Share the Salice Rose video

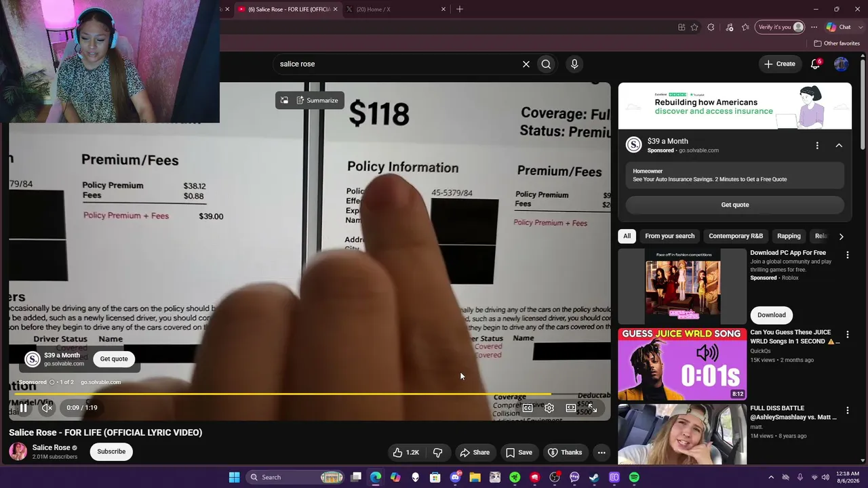[475, 453]
